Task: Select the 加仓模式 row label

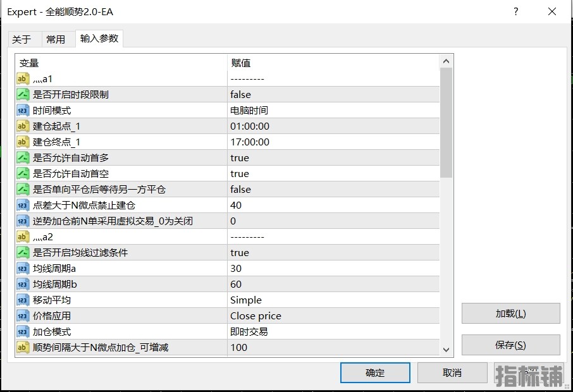Action: point(52,332)
